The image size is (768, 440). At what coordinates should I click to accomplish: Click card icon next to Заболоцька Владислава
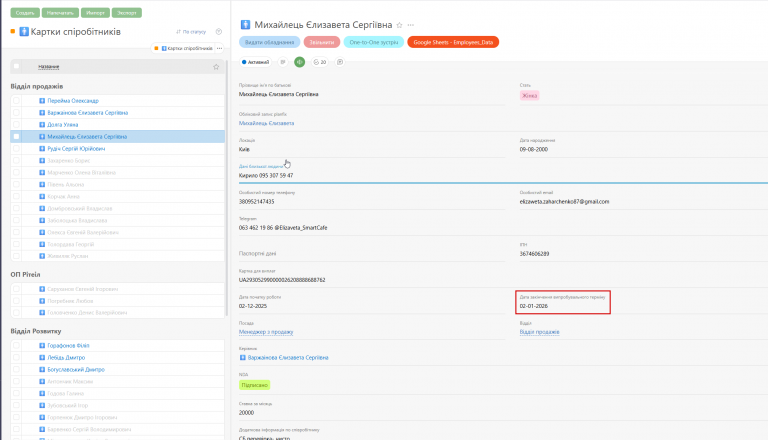(42, 220)
